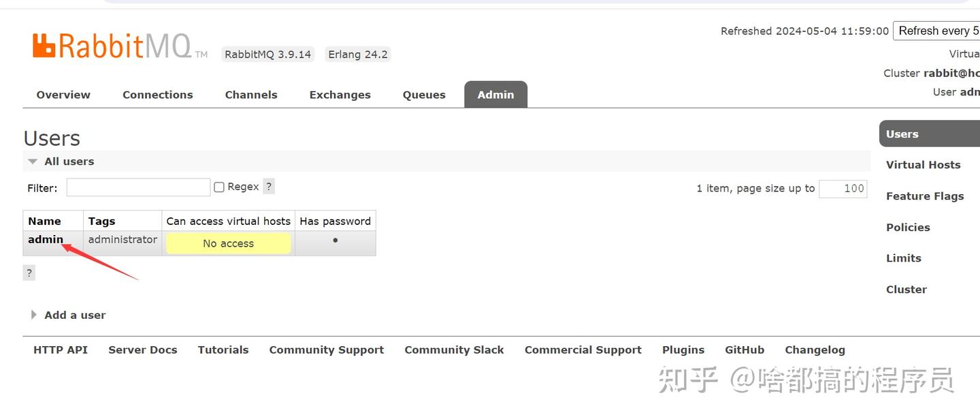
Task: Open the Overview tab
Action: click(x=63, y=95)
